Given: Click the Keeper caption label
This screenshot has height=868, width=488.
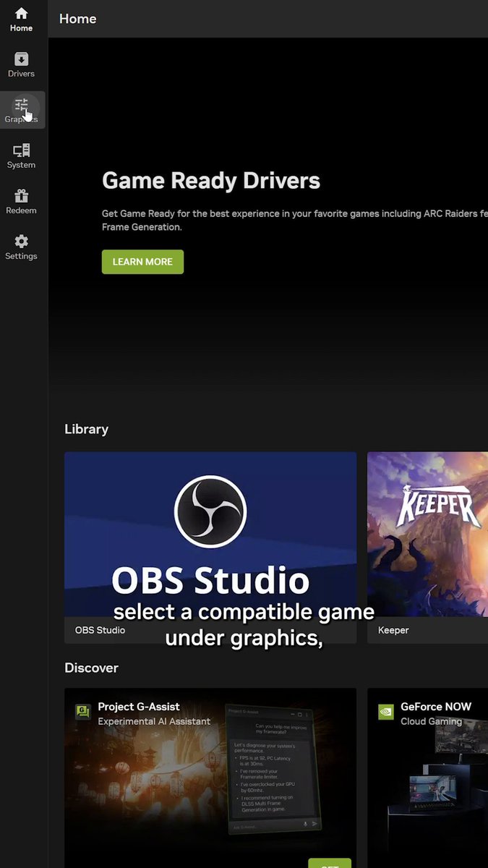Looking at the screenshot, I should [x=393, y=630].
